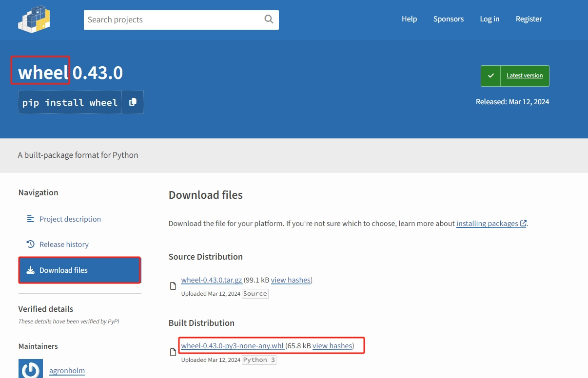This screenshot has height=378, width=588.
Task: Click the Source Distribution heading
Action: pyautogui.click(x=206, y=257)
